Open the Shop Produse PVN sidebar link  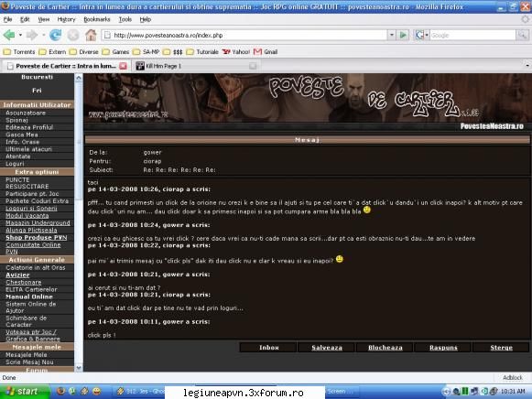tap(37, 237)
